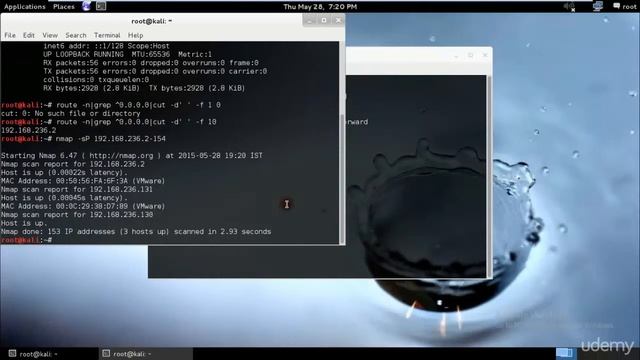This screenshot has height=360, width=640.
Task: Close the front root@kali terminal window
Action: [338, 20]
